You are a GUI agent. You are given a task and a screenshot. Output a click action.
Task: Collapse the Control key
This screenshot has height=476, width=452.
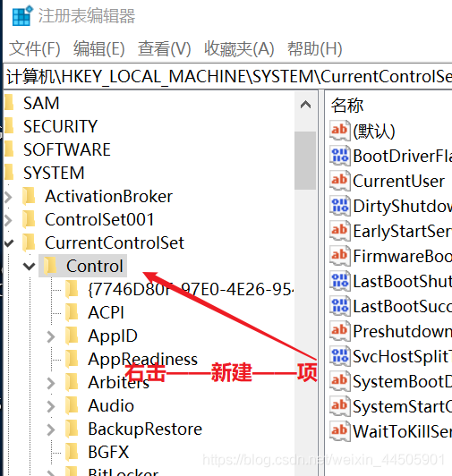click(x=30, y=267)
